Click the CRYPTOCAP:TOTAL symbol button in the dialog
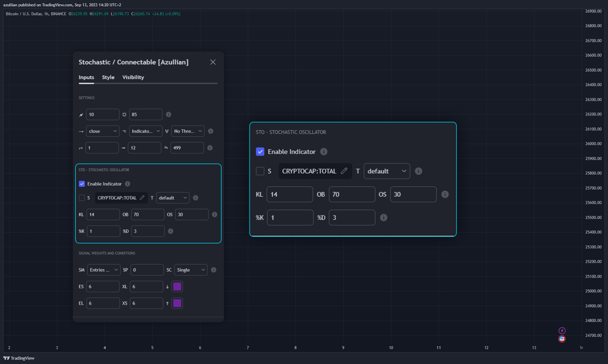Image resolution: width=608 pixels, height=364 pixels. 121,198
